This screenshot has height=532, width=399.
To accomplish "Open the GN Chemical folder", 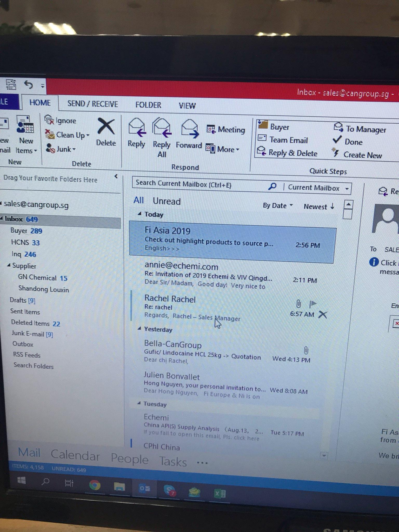I will click(43, 278).
